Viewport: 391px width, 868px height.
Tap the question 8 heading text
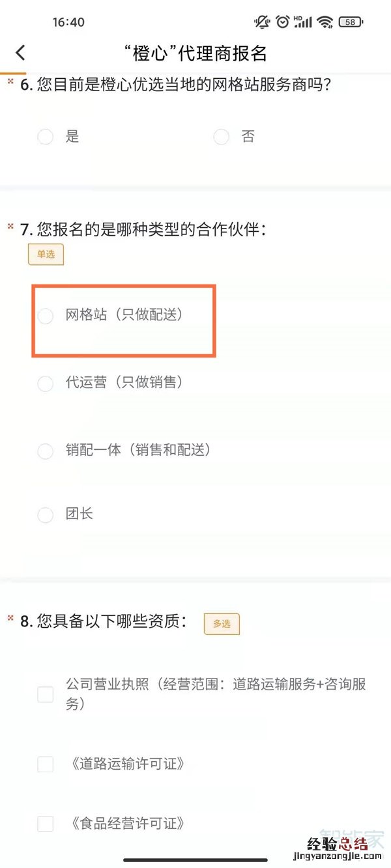(104, 622)
